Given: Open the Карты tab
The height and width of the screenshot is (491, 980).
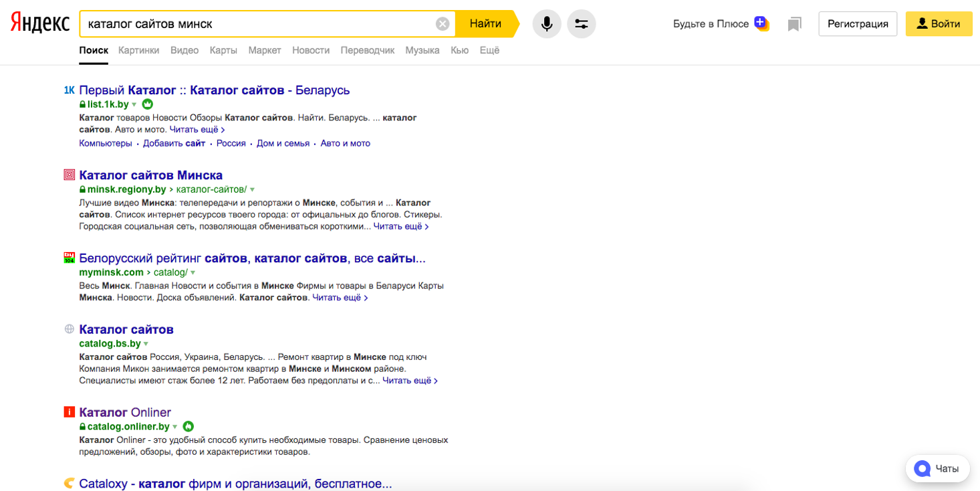Looking at the screenshot, I should point(223,50).
